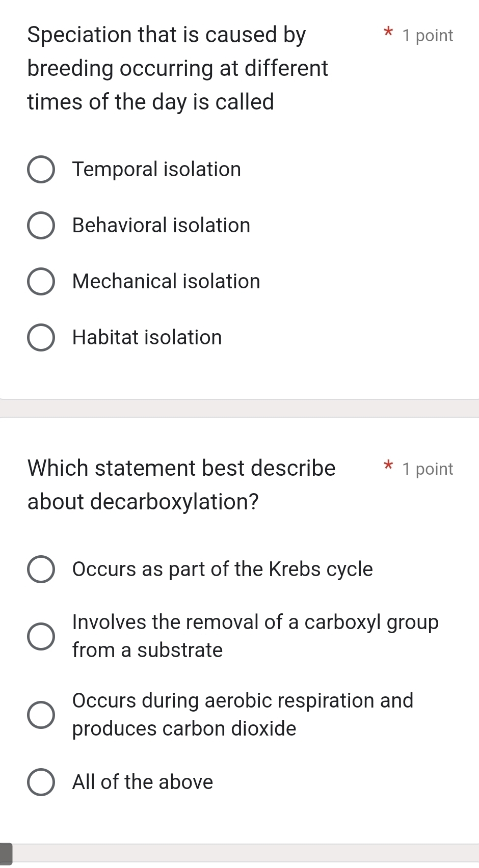Click the 'All of the above' label text
Screen dimensions: 479x868
click(x=142, y=782)
